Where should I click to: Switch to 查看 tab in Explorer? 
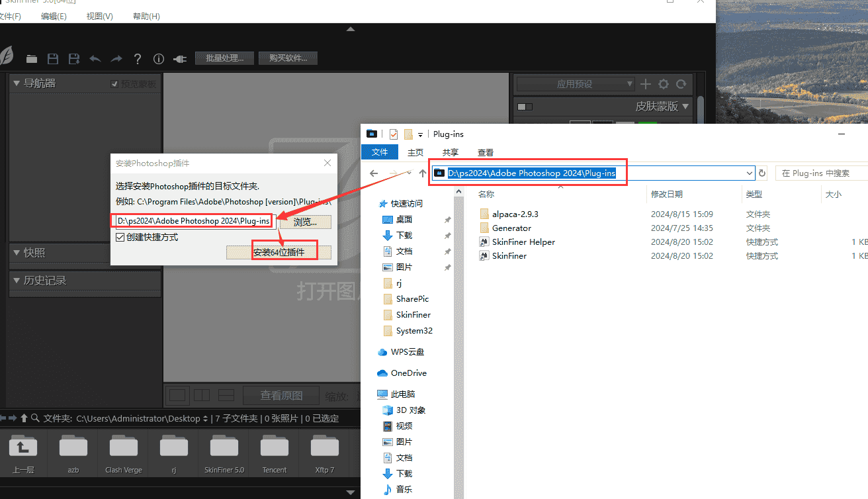tap(486, 152)
